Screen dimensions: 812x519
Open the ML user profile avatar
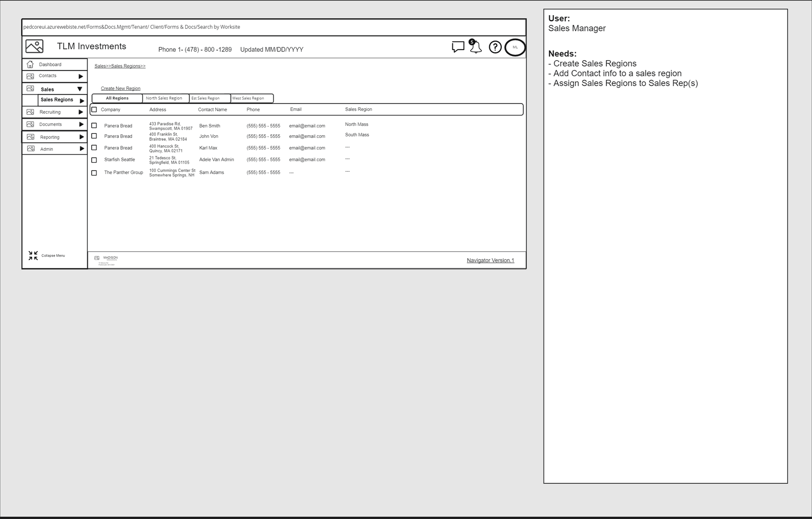pyautogui.click(x=515, y=47)
